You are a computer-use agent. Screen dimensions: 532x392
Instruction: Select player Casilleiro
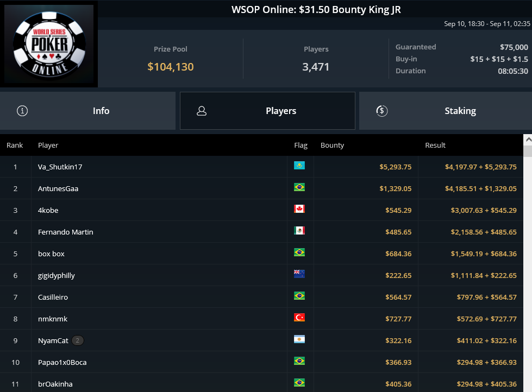point(53,297)
